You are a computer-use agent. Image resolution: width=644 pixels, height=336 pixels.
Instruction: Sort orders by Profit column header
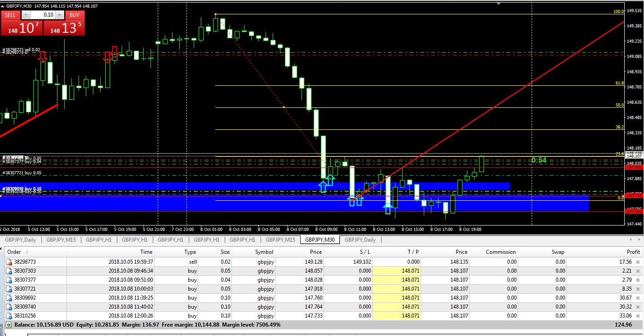pyautogui.click(x=633, y=252)
